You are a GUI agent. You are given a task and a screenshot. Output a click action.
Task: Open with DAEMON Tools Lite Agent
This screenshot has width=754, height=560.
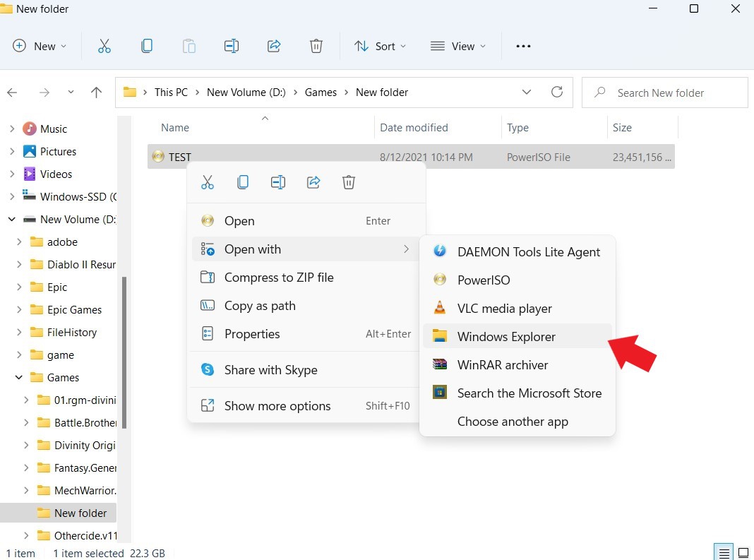(x=517, y=251)
